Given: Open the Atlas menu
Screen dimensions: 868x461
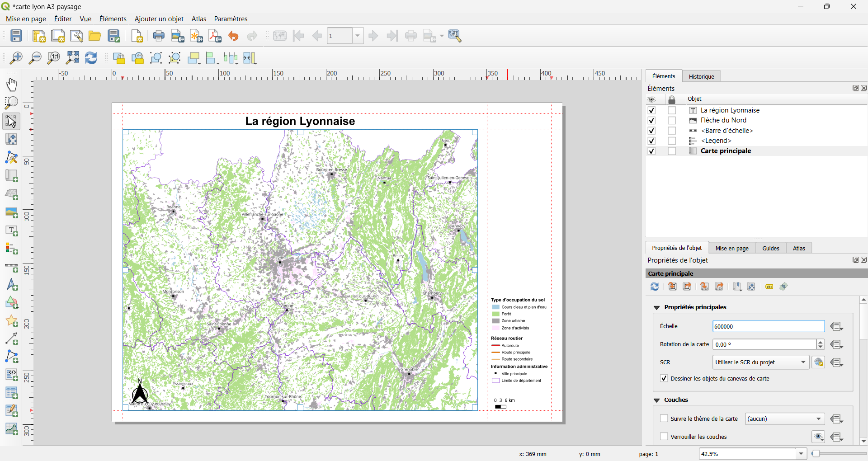Looking at the screenshot, I should coord(198,19).
